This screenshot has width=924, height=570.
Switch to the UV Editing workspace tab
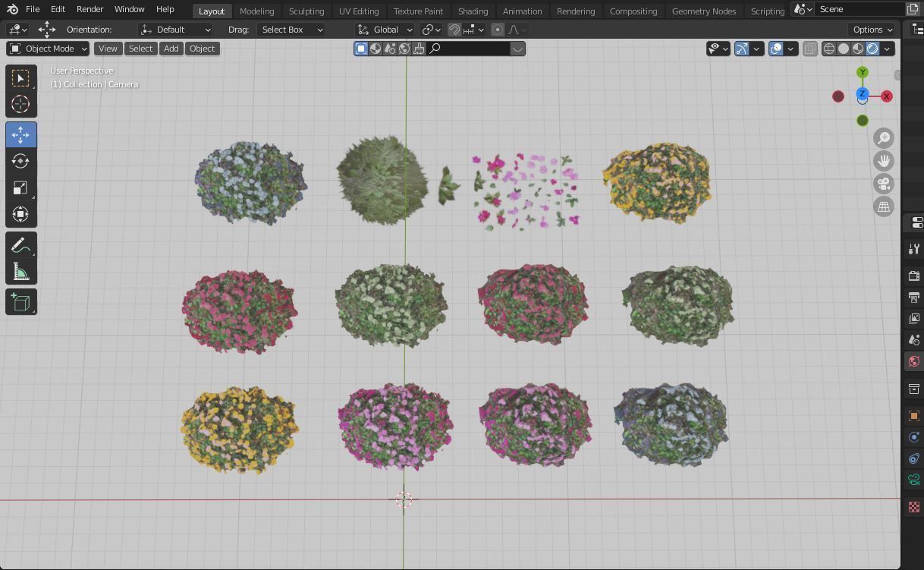click(x=359, y=11)
